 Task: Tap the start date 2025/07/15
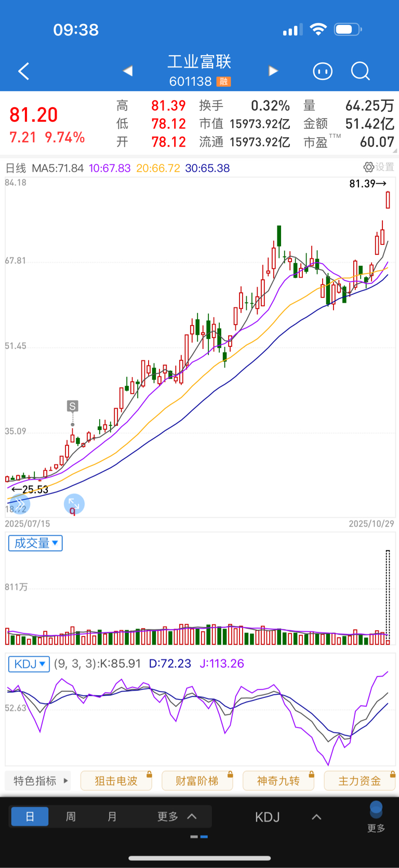[28, 524]
